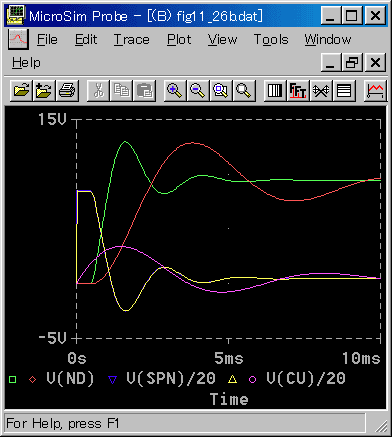Open the View menu
This screenshot has height=437, width=392.
coord(222,40)
